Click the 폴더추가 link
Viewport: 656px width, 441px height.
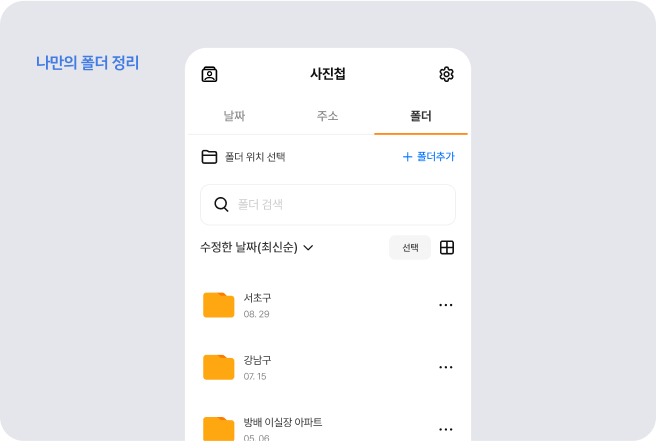[428, 157]
